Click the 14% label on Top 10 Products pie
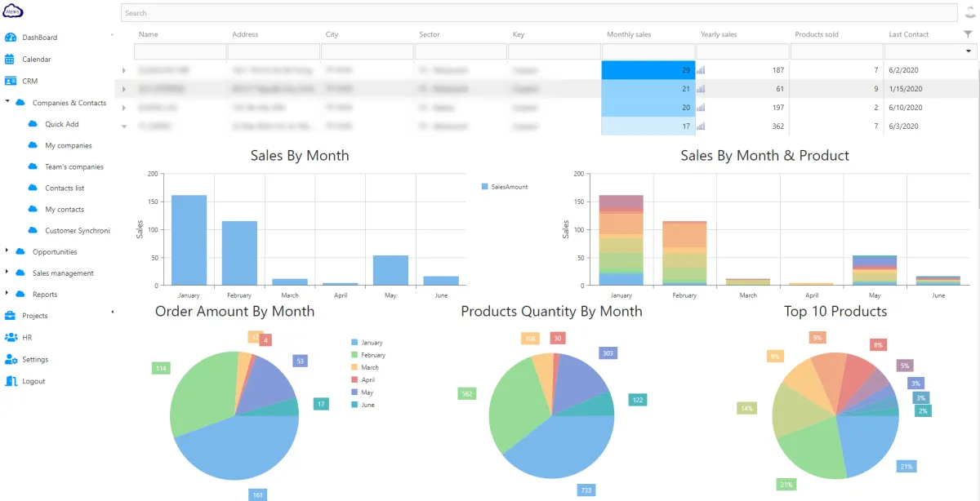This screenshot has height=501, width=980. point(747,408)
